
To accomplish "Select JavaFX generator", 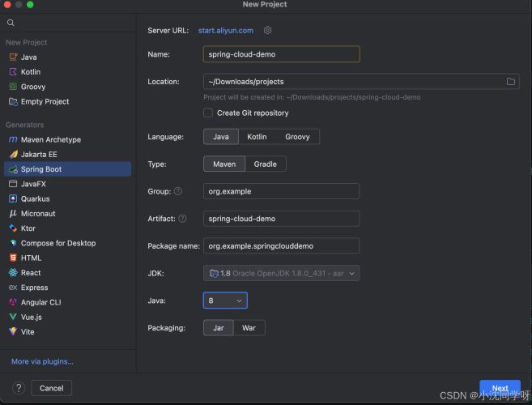I will tap(67, 184).
